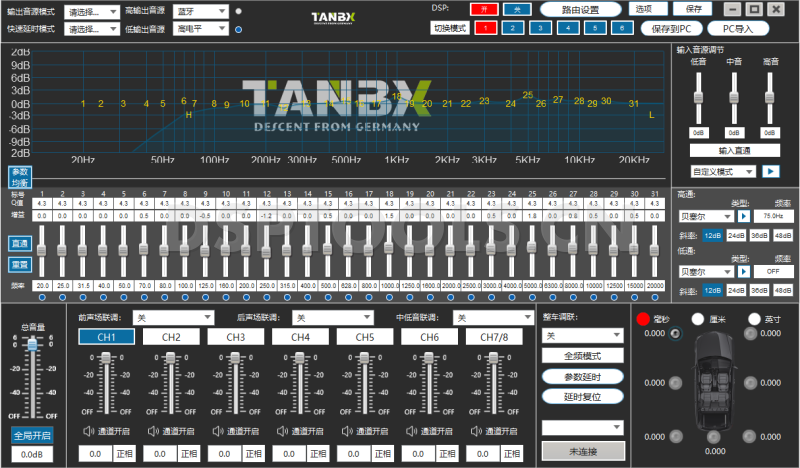800x468 pixels.
Task: Click the high-pass 75.0Hz frequency field
Action: tap(773, 216)
